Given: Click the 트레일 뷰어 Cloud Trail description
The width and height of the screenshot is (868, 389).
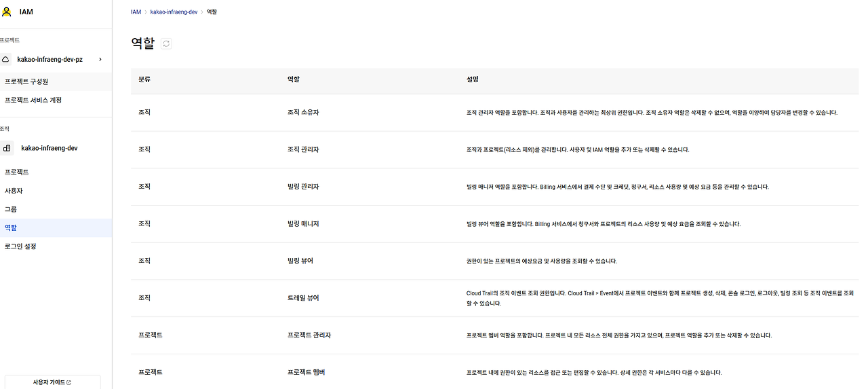Looking at the screenshot, I should 660,298.
